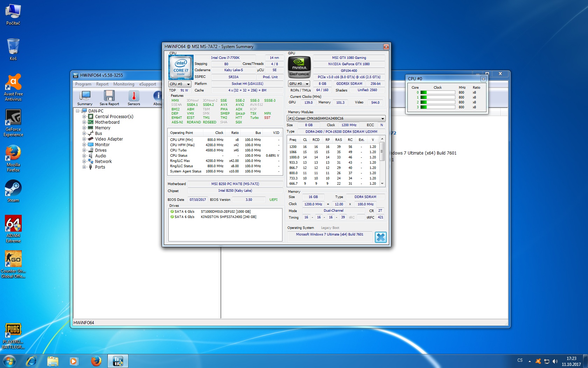Open Windows Media Player from taskbar

click(74, 361)
